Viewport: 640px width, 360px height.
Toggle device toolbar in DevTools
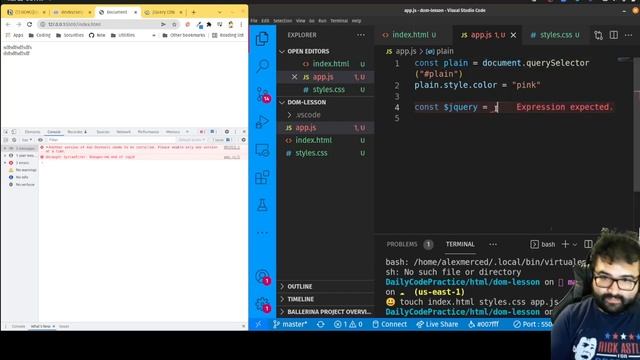(x=13, y=132)
